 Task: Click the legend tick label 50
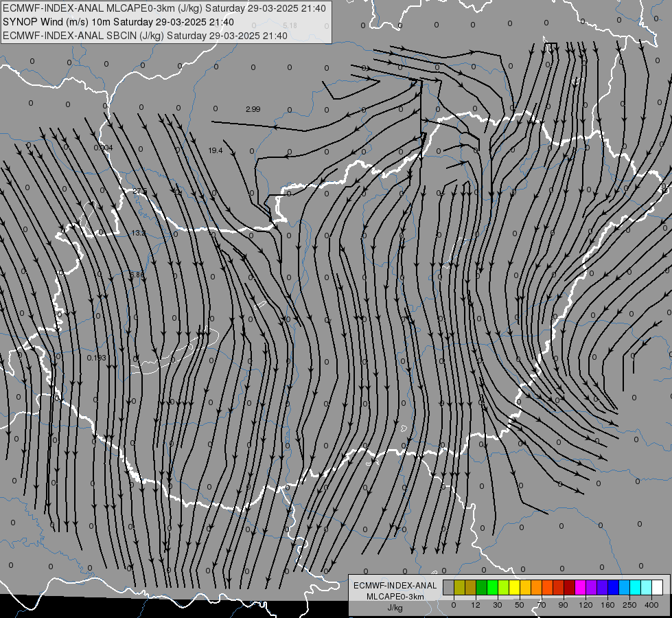[x=520, y=605]
